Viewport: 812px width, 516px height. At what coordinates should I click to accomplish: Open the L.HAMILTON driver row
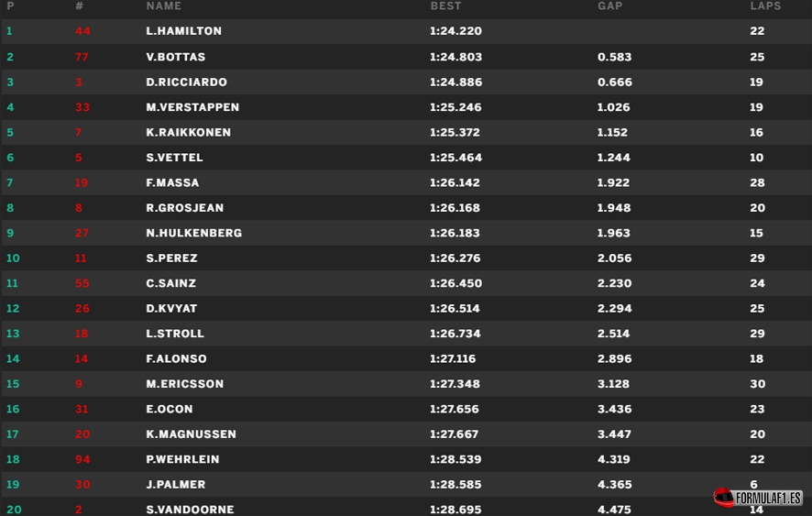[406, 31]
